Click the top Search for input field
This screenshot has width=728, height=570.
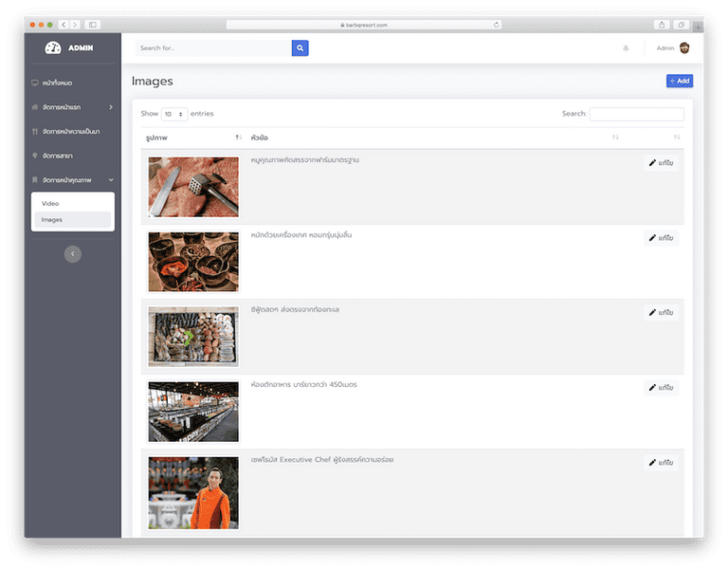tap(213, 47)
